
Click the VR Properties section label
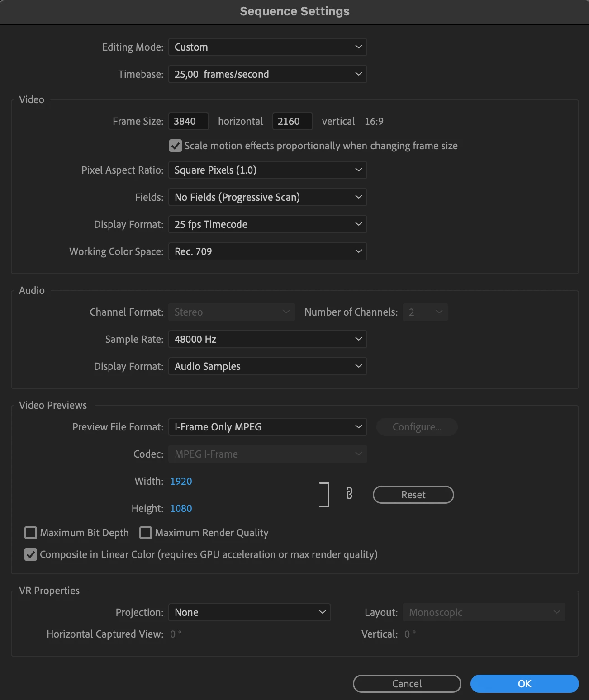click(49, 591)
